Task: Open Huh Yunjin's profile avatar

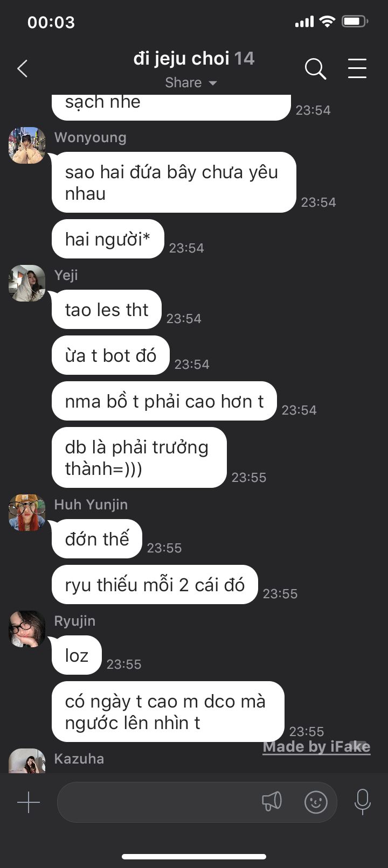Action: [27, 513]
